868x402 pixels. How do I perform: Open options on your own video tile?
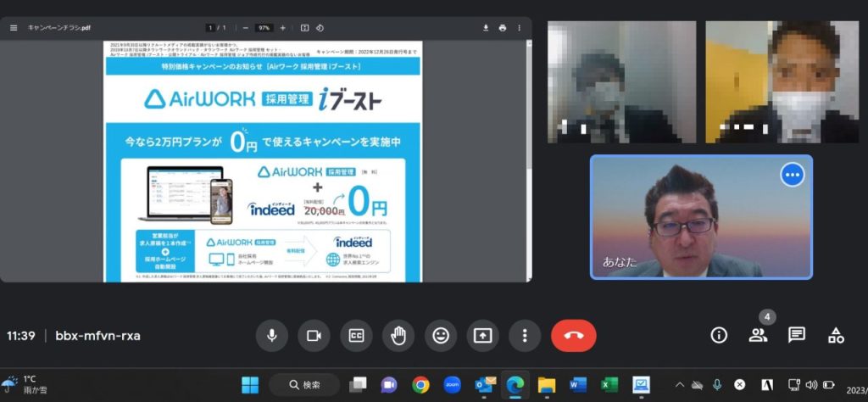[x=793, y=175]
